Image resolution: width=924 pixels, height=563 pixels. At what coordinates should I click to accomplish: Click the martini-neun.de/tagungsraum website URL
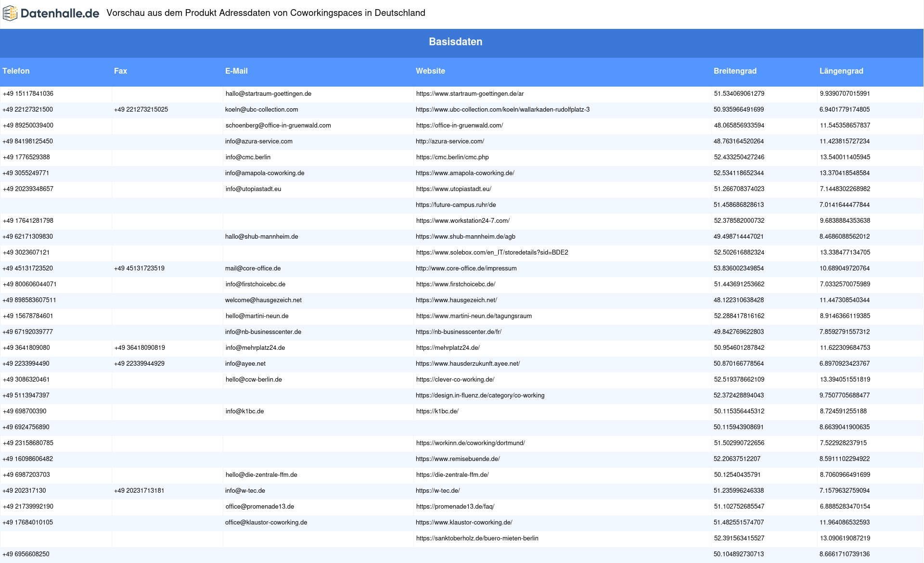click(x=474, y=316)
